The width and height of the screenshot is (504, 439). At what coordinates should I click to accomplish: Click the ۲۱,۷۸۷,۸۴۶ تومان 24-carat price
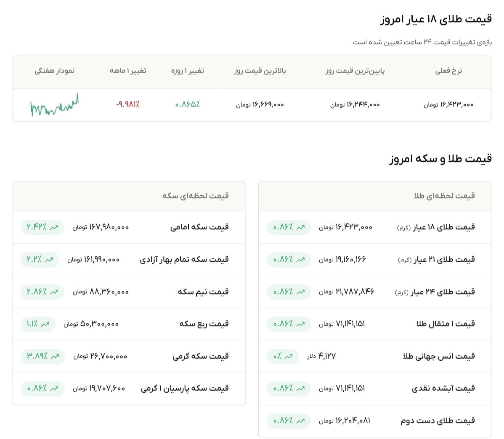[347, 292]
